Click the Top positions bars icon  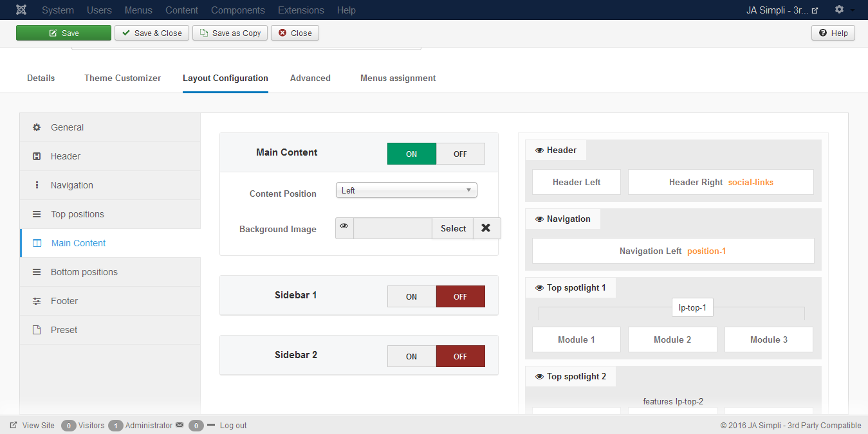pos(37,214)
